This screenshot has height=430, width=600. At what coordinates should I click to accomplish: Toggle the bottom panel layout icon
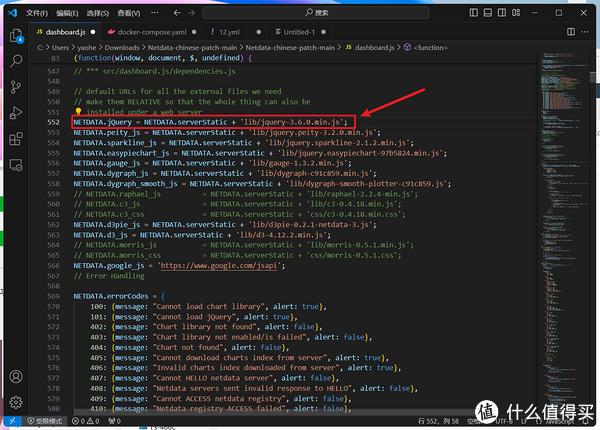point(488,13)
